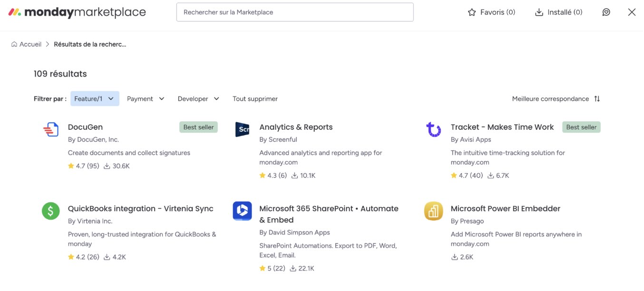644x291 pixels.
Task: Click the Analytics & Reports Screenful logo
Action: click(242, 129)
